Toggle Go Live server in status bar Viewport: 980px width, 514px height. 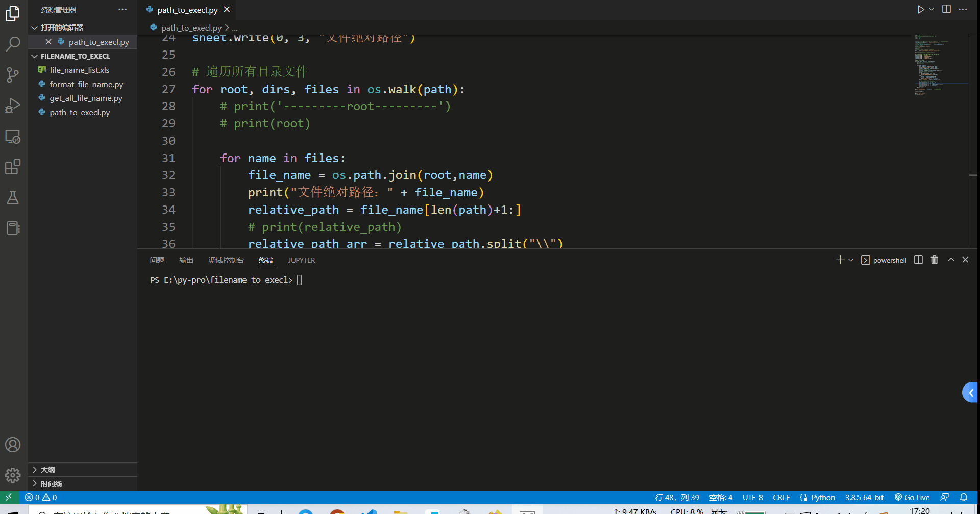(912, 497)
